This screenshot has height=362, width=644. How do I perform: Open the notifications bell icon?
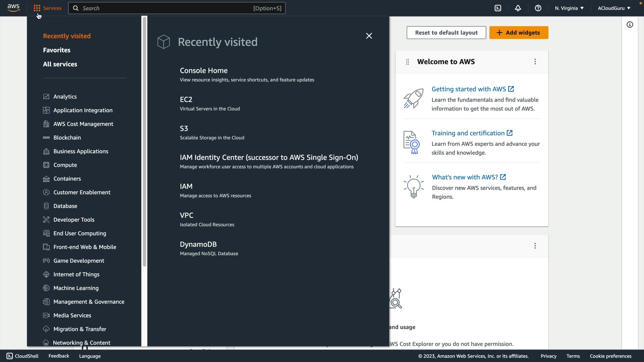(518, 8)
